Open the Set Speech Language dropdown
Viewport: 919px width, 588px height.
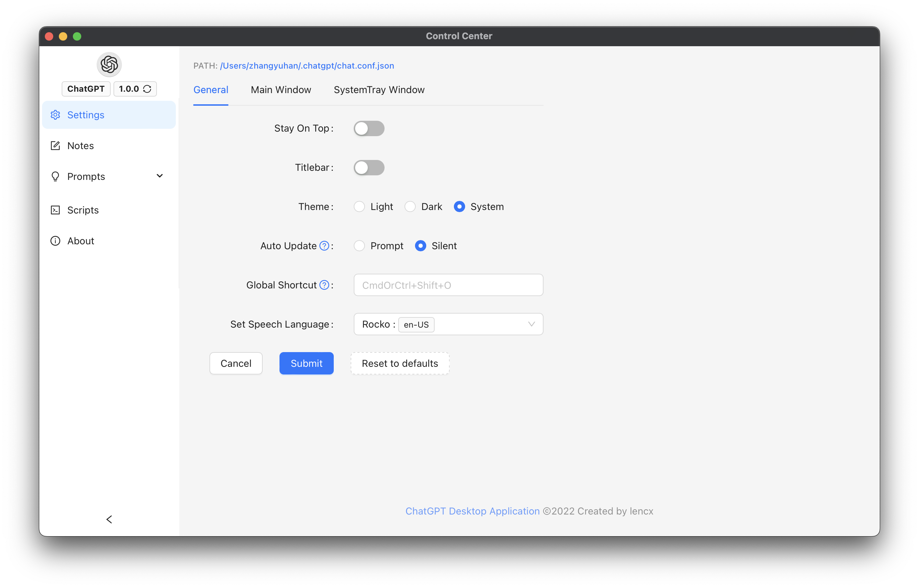pos(448,324)
